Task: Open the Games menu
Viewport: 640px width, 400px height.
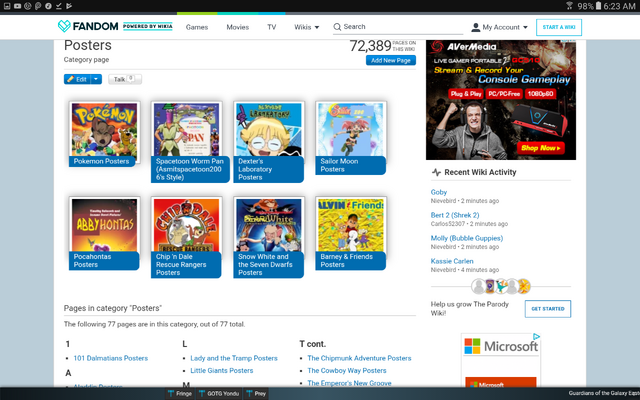Action: pyautogui.click(x=197, y=27)
